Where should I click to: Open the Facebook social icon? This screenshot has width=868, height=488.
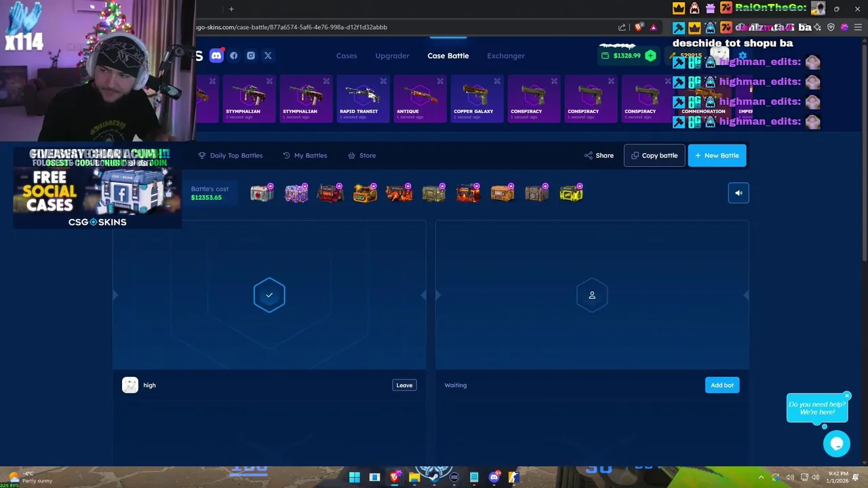[x=234, y=56]
